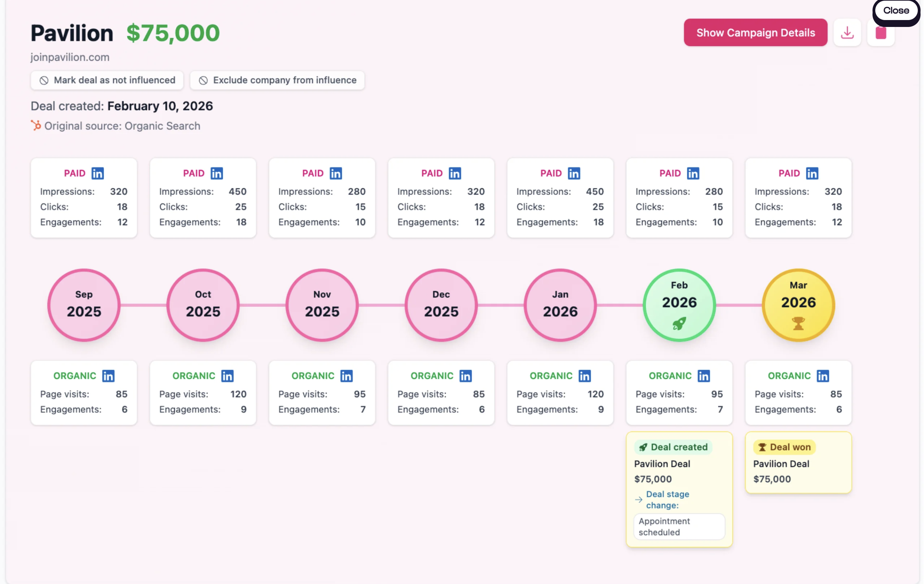Image resolution: width=924 pixels, height=584 pixels.
Task: Click the LinkedIn icon in Dec 2025 ORGANIC card
Action: coord(465,376)
